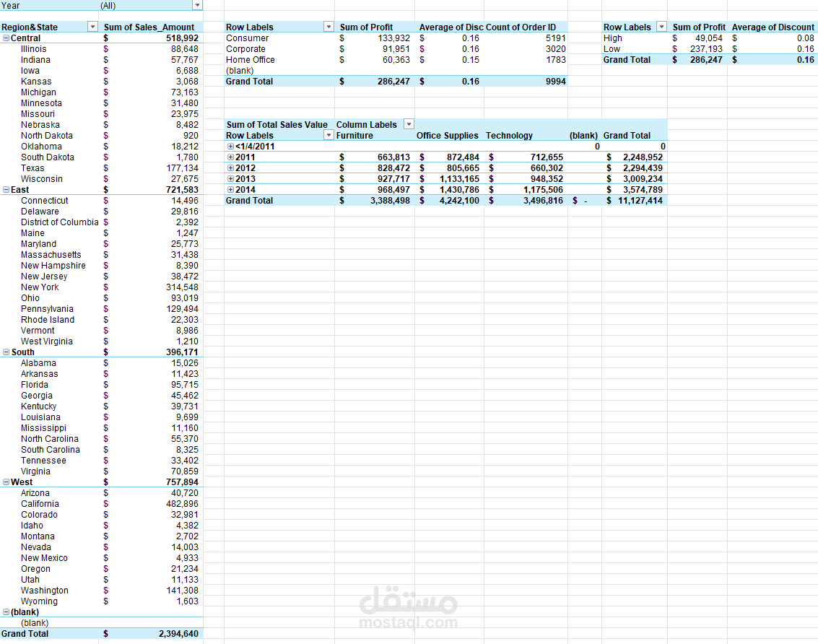This screenshot has width=818, height=644.
Task: Select the Sum of Total Sales Value cell
Action: pyautogui.click(x=277, y=125)
